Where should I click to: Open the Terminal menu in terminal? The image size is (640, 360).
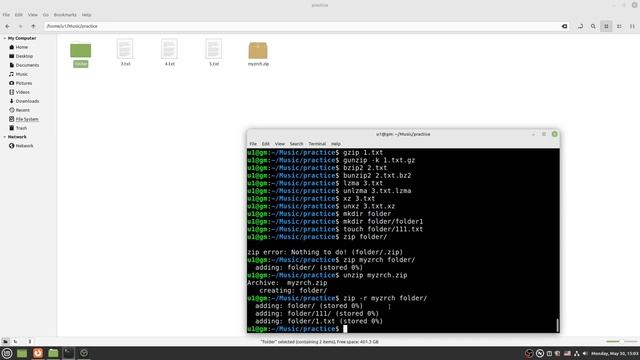[317, 144]
